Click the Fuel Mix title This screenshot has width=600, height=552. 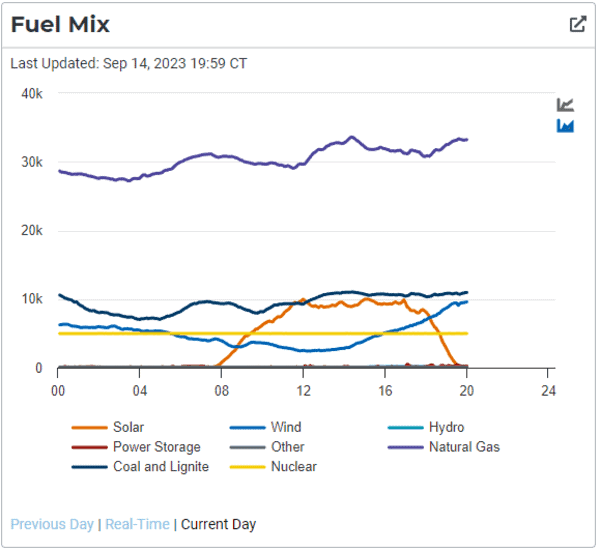point(60,25)
